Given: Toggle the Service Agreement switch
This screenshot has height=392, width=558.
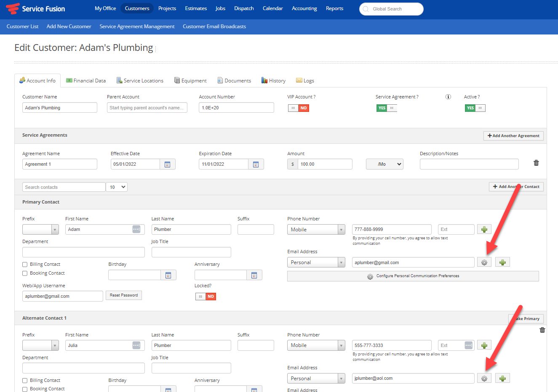Looking at the screenshot, I should tap(387, 108).
